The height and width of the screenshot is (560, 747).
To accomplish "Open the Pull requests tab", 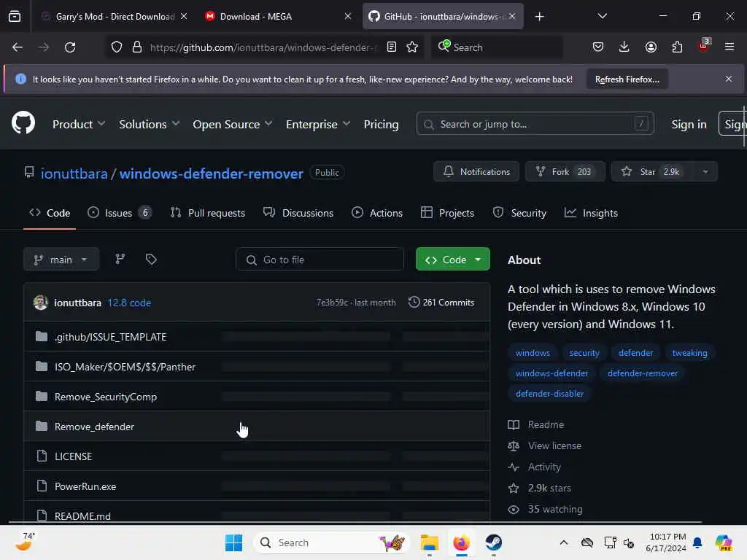I will click(x=208, y=213).
